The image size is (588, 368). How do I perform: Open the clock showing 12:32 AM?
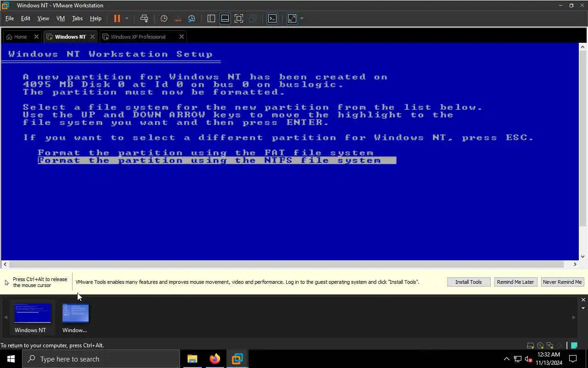548,359
